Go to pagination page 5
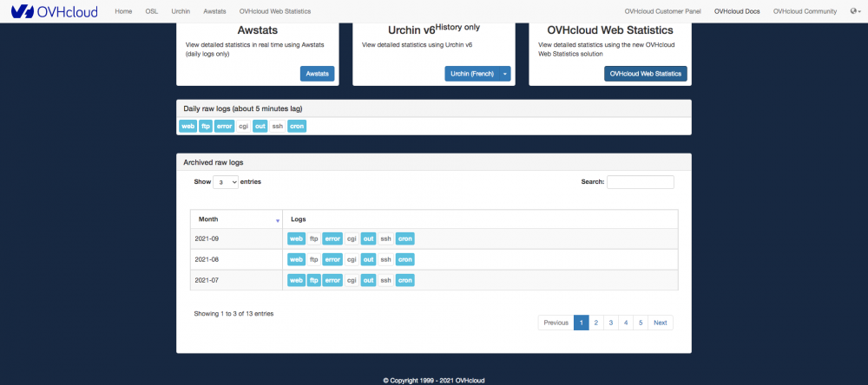The height and width of the screenshot is (385, 868). point(641,323)
